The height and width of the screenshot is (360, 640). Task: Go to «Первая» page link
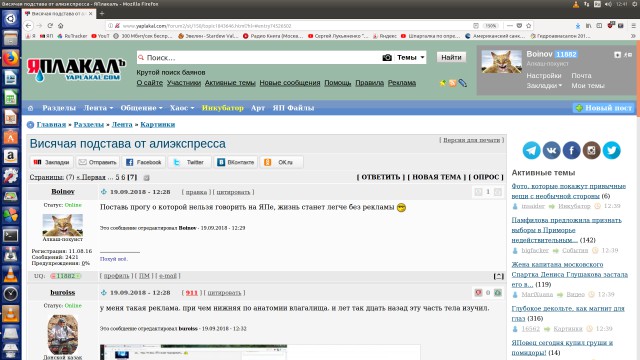pyautogui.click(x=91, y=177)
